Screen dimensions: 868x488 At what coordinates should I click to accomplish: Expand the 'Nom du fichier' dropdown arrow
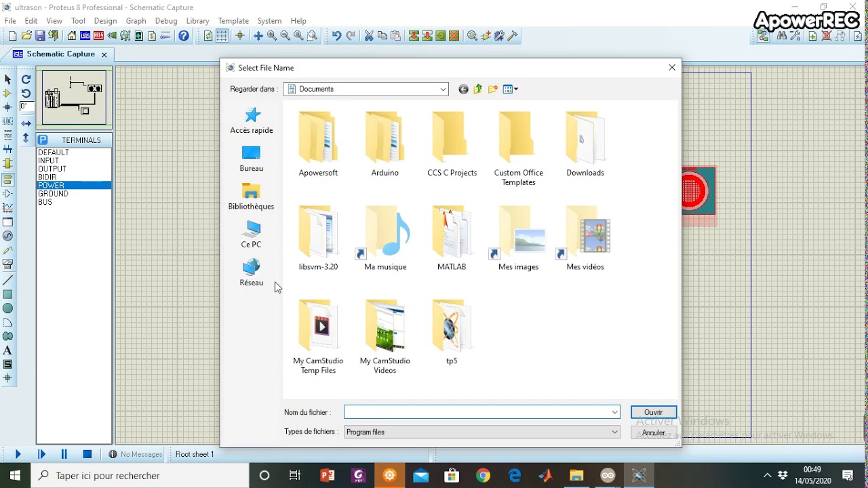pyautogui.click(x=614, y=412)
